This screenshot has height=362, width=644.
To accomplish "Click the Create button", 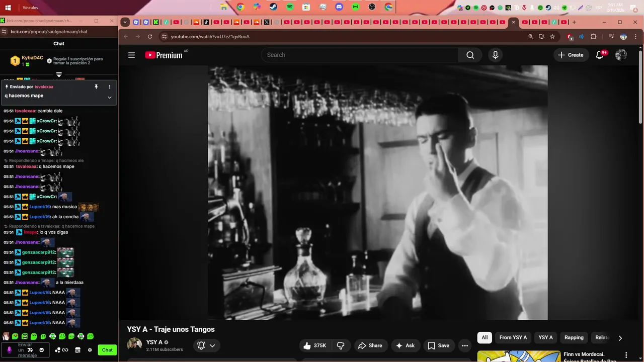I will point(571,55).
